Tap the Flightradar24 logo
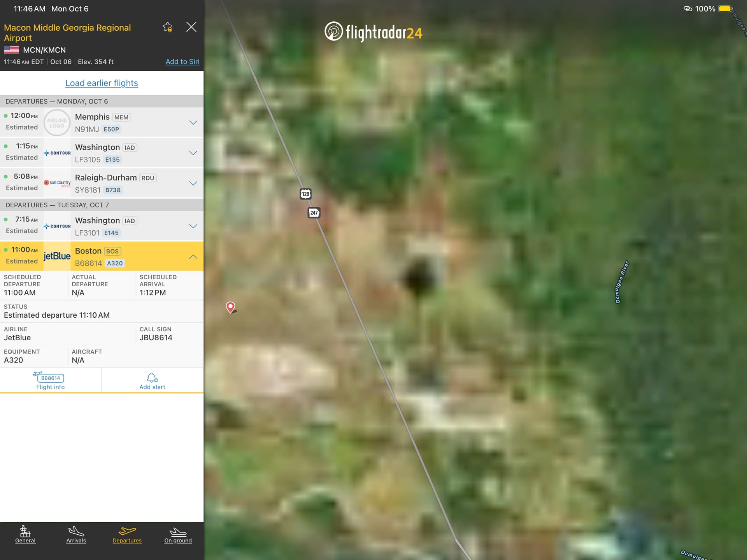This screenshot has width=747, height=560. point(373,32)
